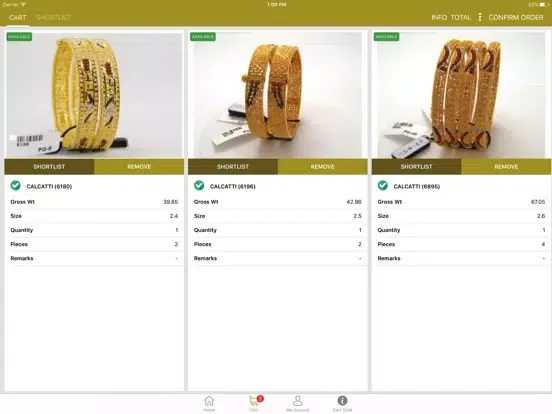Open bangle photo of CALCATTI (6180)
Screen dimensions: 552x414
pyautogui.click(x=94, y=95)
